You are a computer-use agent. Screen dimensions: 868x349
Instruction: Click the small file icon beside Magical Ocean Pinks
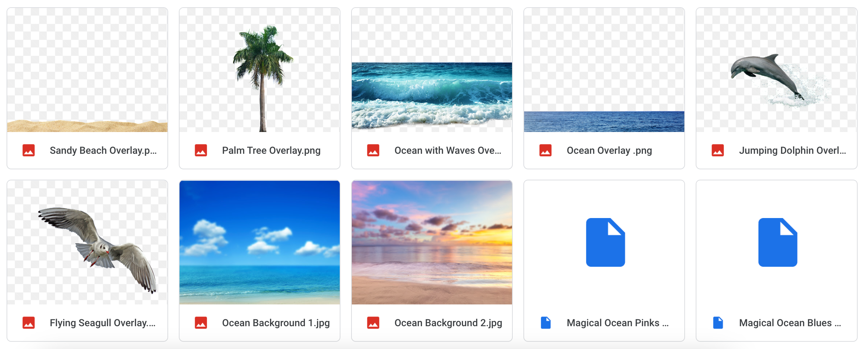[546, 323]
